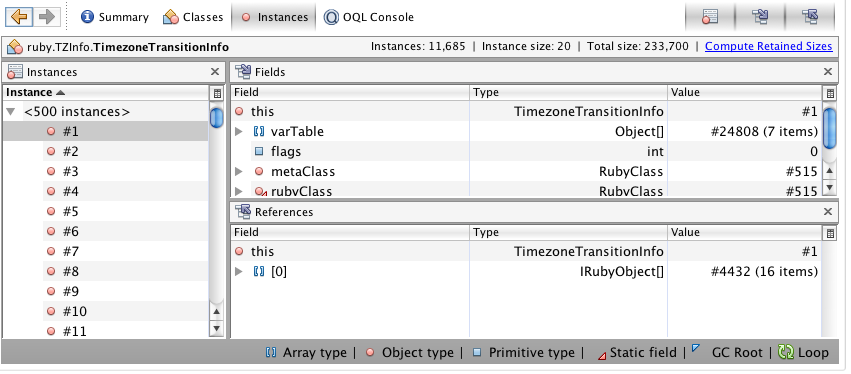Image resolution: width=851 pixels, height=374 pixels.
Task: Collapse the <500 instances> tree node
Action: point(10,112)
